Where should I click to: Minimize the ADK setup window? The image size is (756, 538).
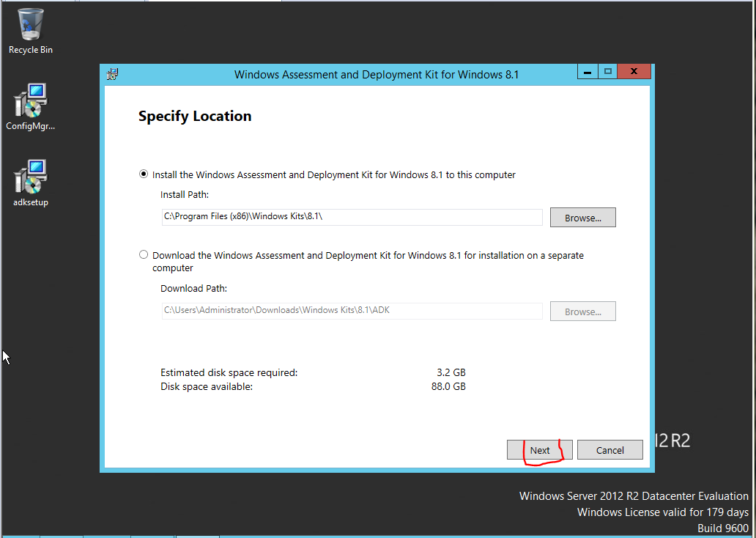click(588, 71)
